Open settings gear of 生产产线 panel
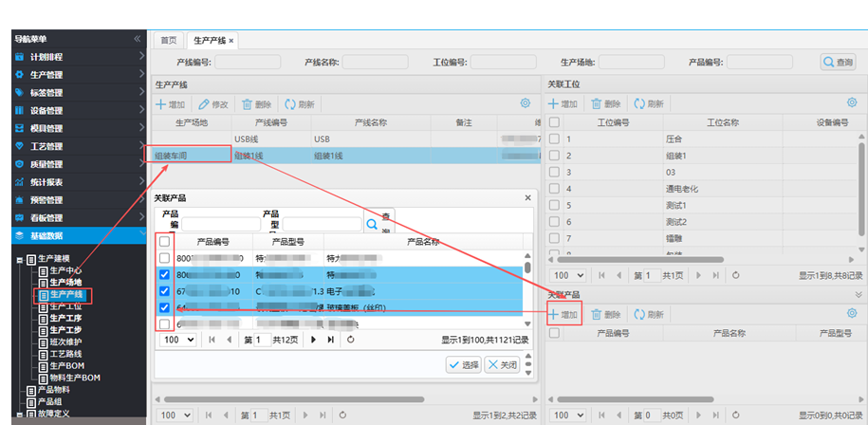868x425 pixels. (x=526, y=102)
